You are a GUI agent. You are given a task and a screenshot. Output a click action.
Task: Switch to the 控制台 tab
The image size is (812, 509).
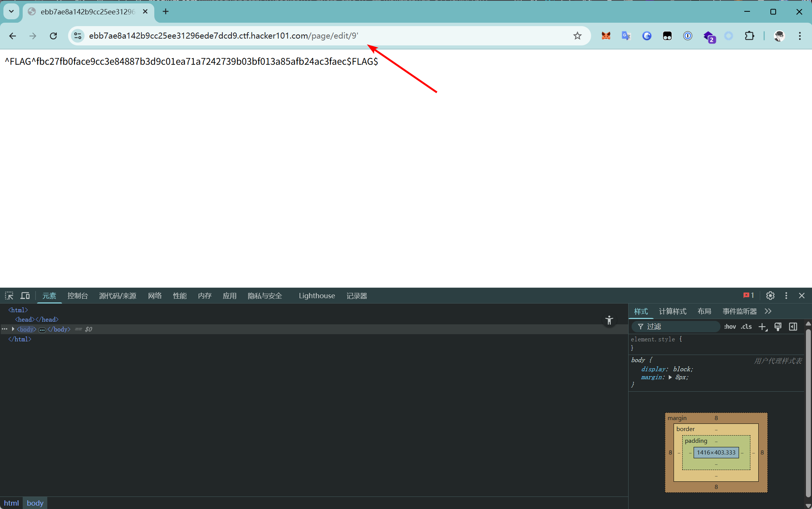(x=78, y=296)
